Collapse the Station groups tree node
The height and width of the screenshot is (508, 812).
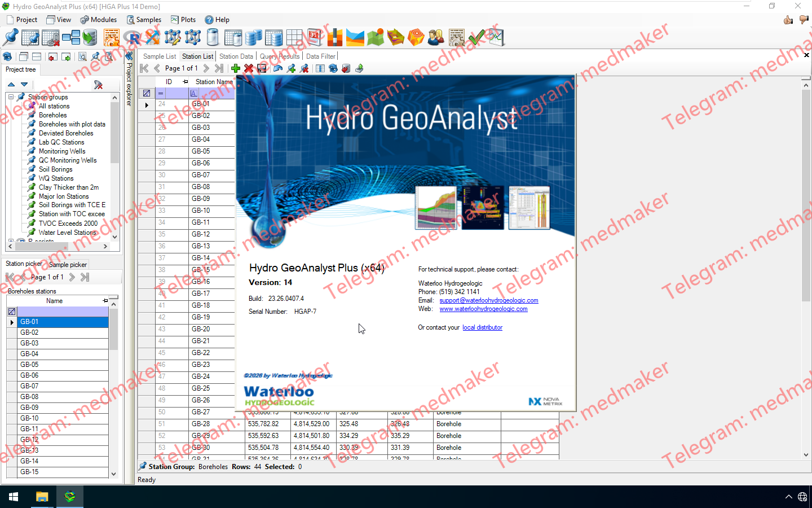pyautogui.click(x=11, y=97)
